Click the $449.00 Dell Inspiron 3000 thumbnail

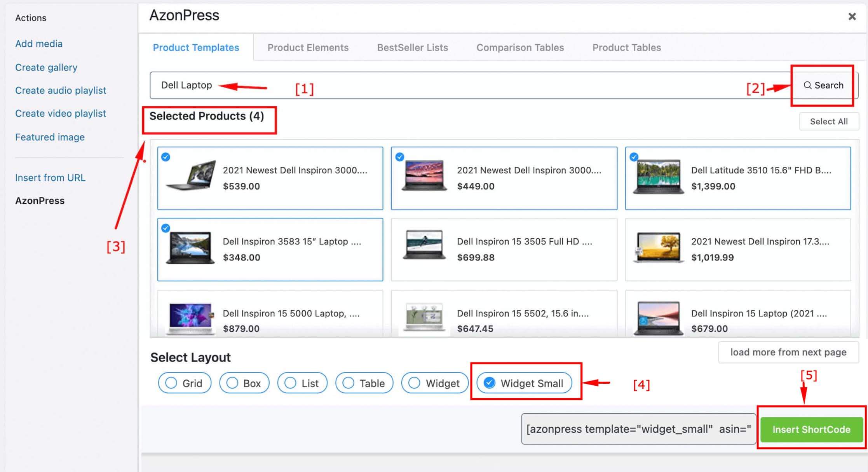pos(424,175)
